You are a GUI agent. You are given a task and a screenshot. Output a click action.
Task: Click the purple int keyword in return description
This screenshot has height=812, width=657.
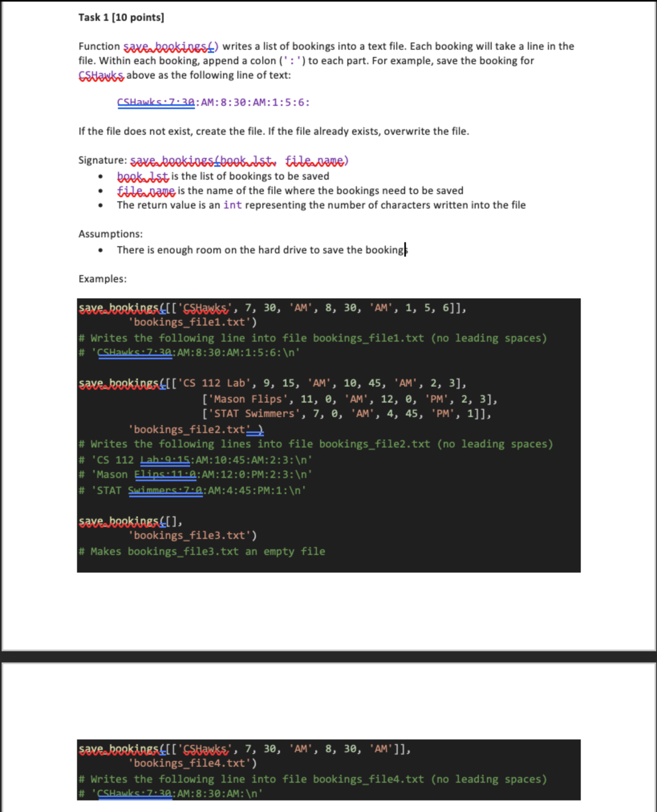[x=232, y=205]
